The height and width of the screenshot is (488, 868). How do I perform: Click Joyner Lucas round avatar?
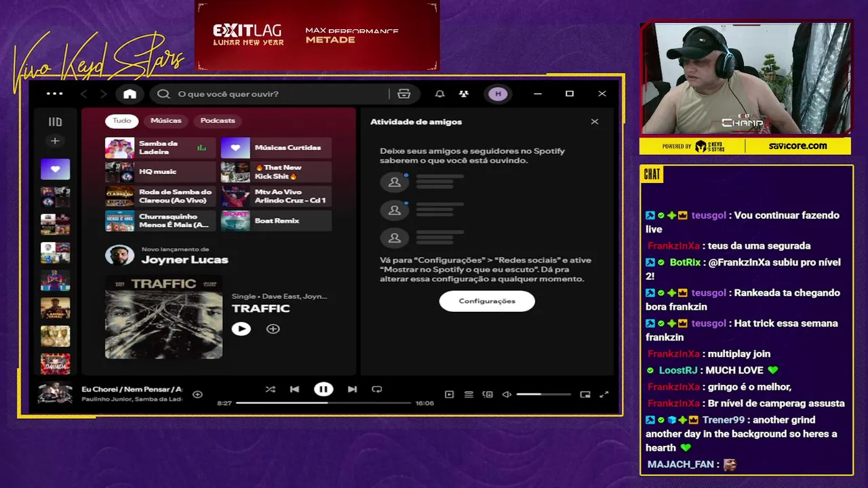(119, 255)
